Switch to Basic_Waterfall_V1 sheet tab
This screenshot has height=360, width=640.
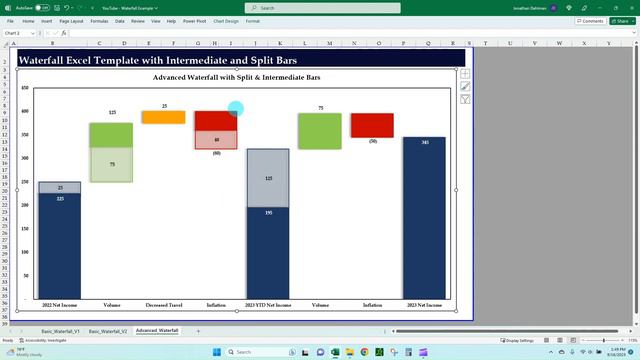(60, 331)
